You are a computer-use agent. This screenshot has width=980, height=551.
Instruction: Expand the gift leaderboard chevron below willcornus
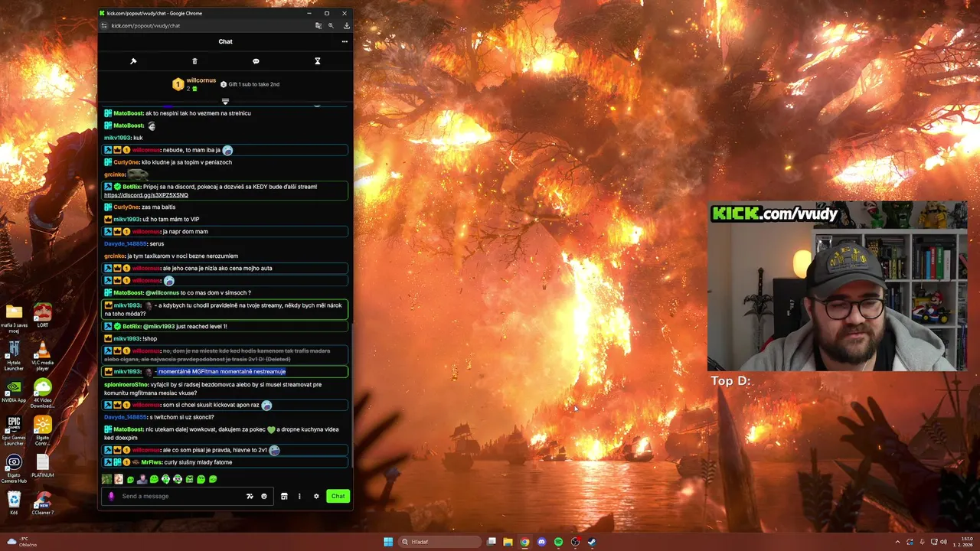point(225,101)
